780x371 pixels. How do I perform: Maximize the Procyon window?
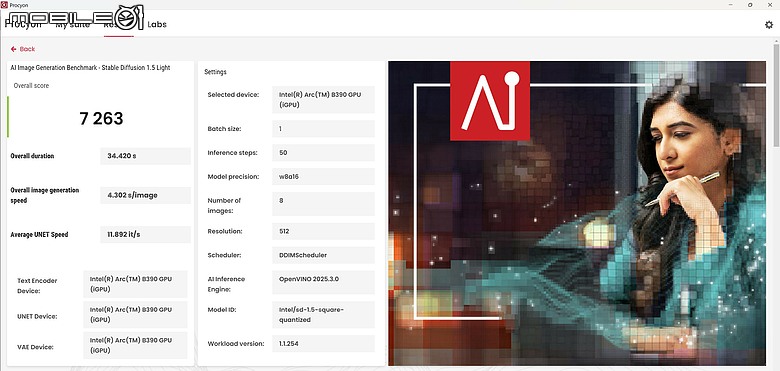pos(750,4)
